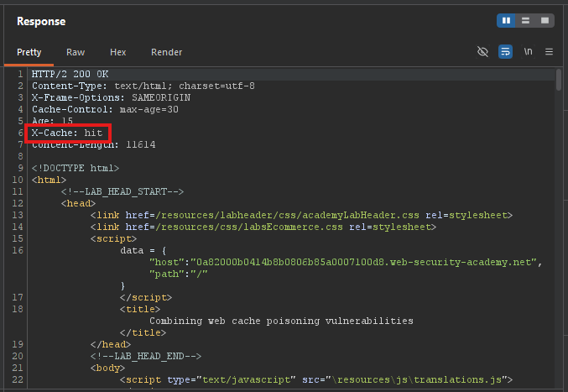Select the Raw tab

(x=76, y=52)
